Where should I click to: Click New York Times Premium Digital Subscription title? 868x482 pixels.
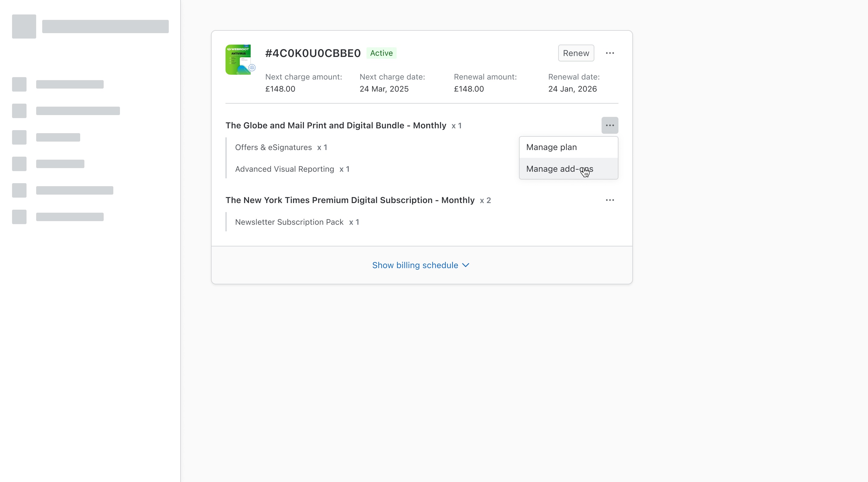pyautogui.click(x=350, y=200)
